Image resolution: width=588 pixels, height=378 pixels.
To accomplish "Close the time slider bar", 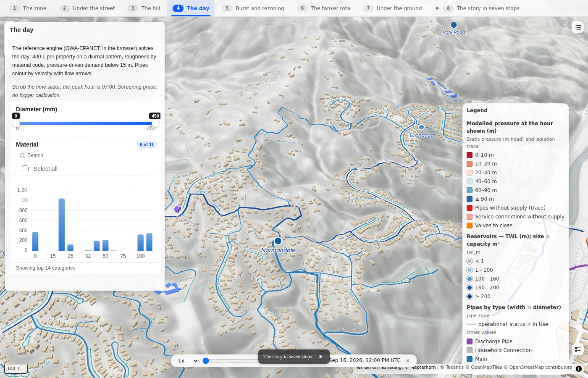I will pyautogui.click(x=408, y=360).
